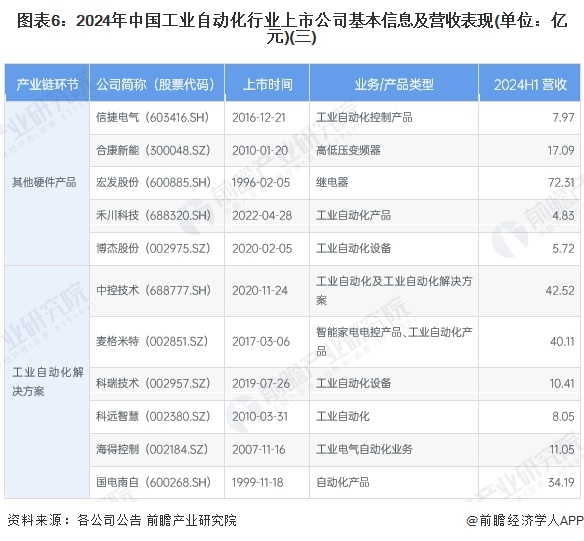Select company 信捷电气（603416.SH）
Image resolution: width=584 pixels, height=541 pixels.
click(x=153, y=118)
